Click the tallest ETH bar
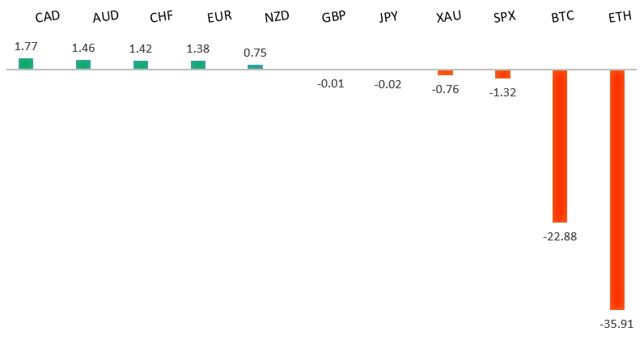The height and width of the screenshot is (340, 644). pos(617,189)
